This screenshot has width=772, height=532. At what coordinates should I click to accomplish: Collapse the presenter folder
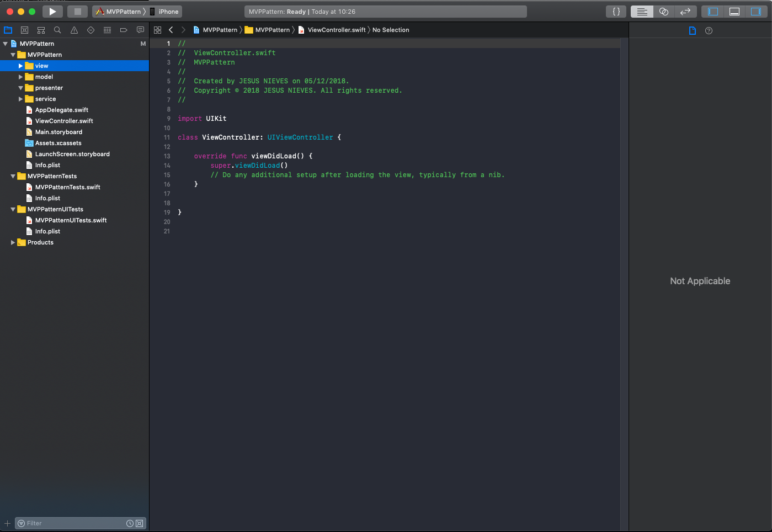click(x=20, y=88)
